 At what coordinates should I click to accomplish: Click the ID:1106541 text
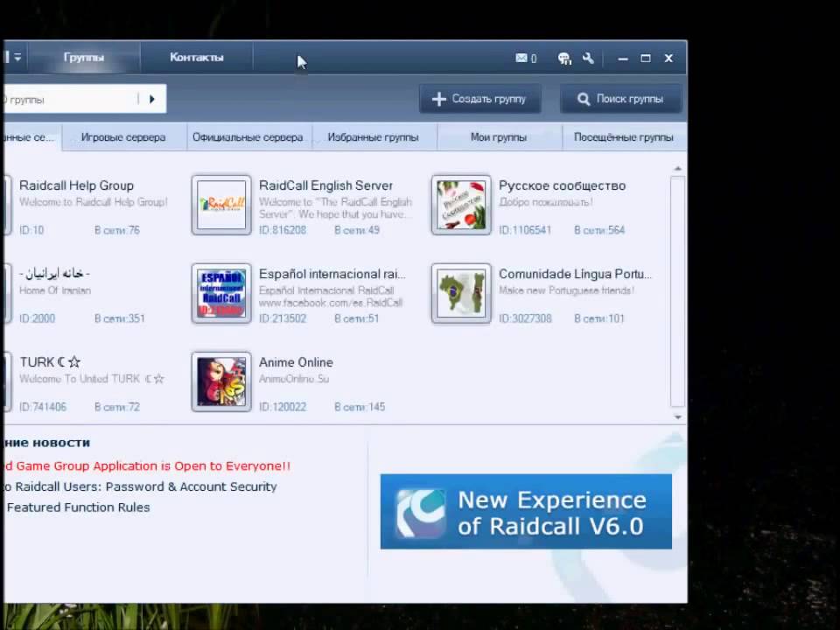[525, 230]
